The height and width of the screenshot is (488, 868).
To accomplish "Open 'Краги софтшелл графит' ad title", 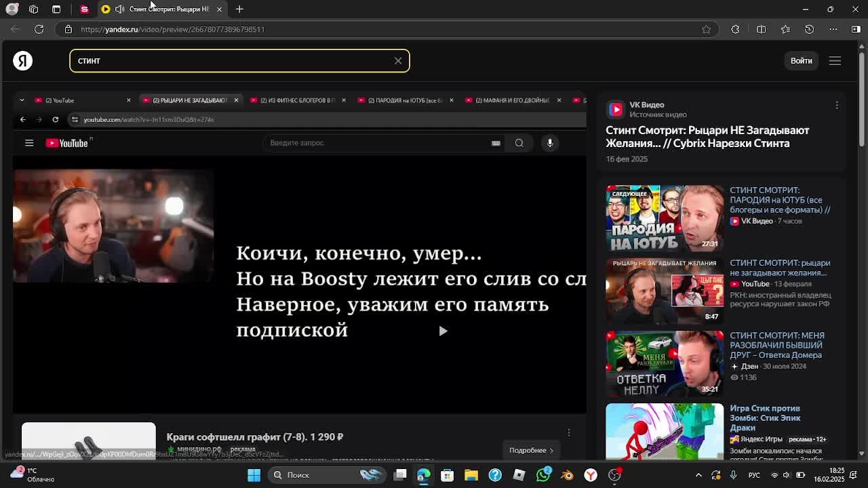I will coord(255,437).
